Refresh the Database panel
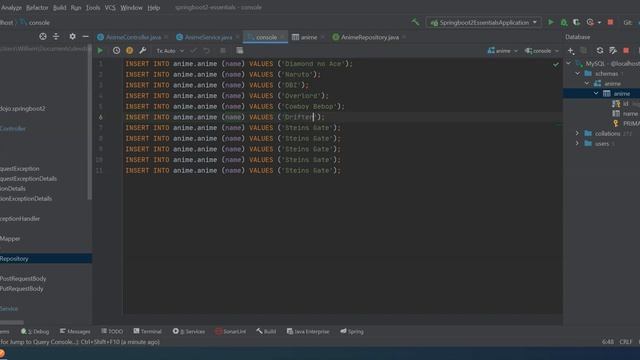The image size is (640, 360). click(x=600, y=51)
